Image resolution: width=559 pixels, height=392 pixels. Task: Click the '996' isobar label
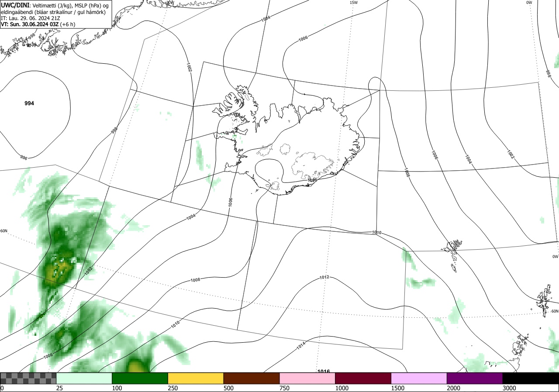24,158
